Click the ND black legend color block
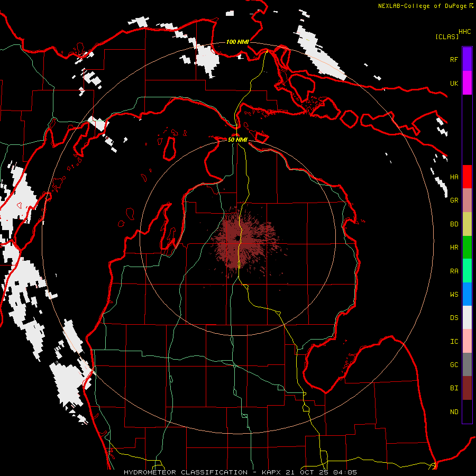Image resolution: width=476 pixels, height=476 pixels. [x=467, y=411]
